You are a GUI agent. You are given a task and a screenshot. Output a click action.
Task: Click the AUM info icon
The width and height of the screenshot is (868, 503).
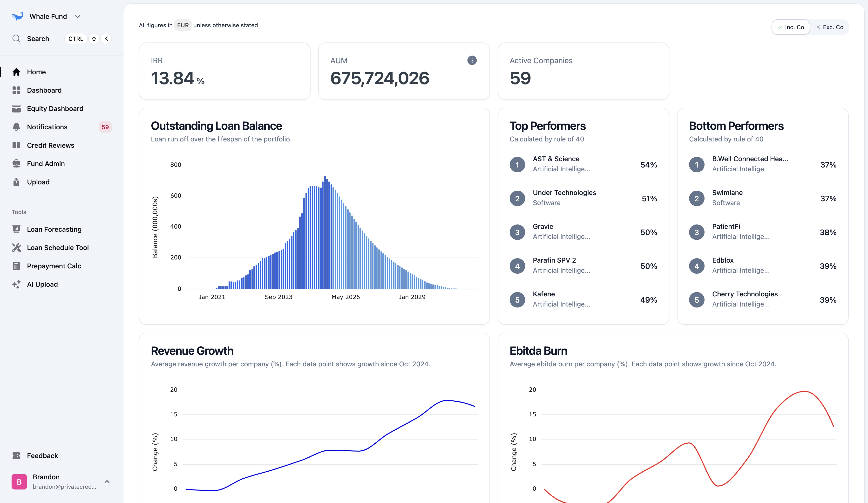pyautogui.click(x=472, y=60)
